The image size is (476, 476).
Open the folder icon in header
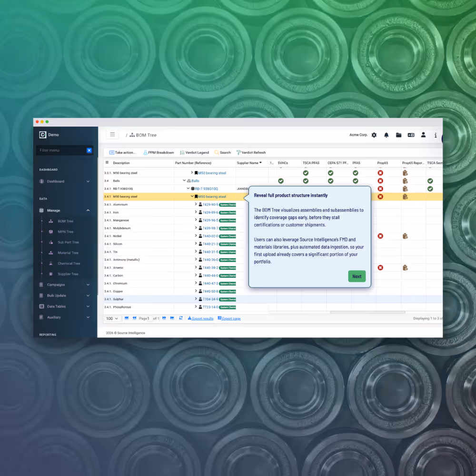[x=398, y=135]
